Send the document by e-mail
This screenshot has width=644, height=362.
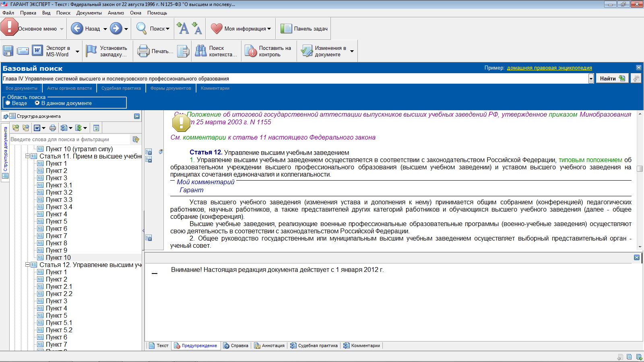[x=23, y=51]
